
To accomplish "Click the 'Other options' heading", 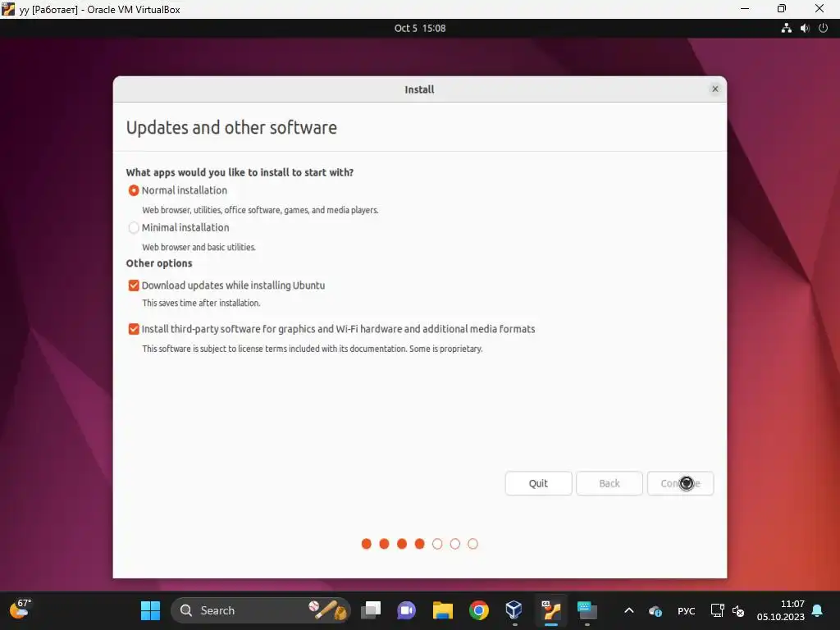I will (x=159, y=263).
